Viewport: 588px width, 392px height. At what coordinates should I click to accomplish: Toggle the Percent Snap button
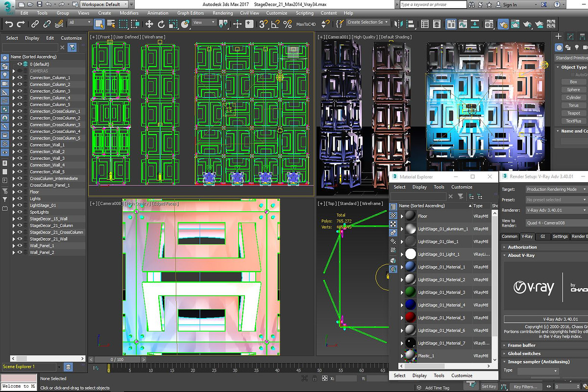pos(287,24)
